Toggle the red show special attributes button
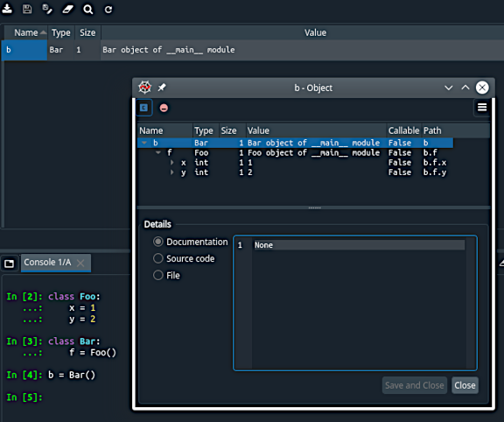This screenshot has width=504, height=422. click(x=164, y=108)
